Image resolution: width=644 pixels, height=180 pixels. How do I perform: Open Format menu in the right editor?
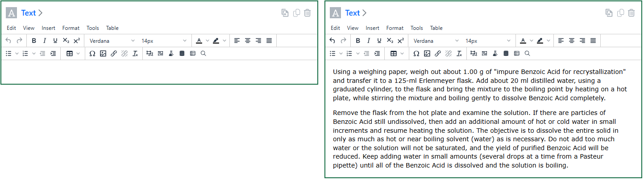(x=395, y=28)
